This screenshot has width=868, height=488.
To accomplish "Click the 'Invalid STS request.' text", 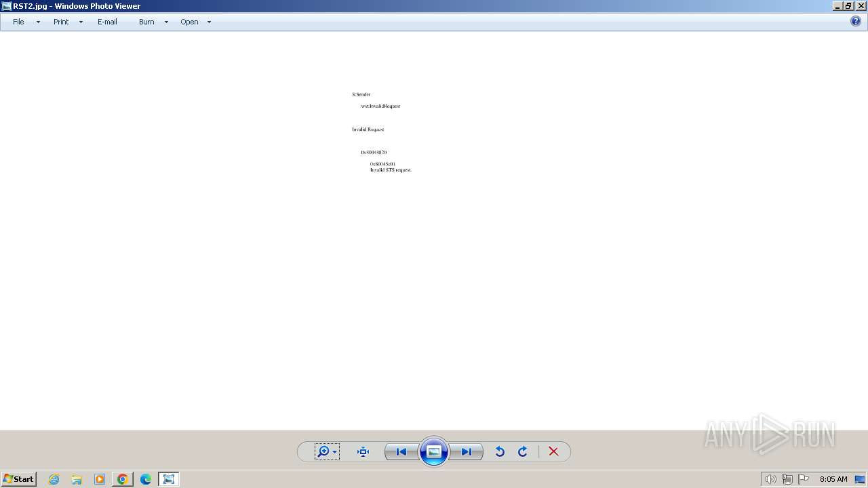I will [391, 170].
